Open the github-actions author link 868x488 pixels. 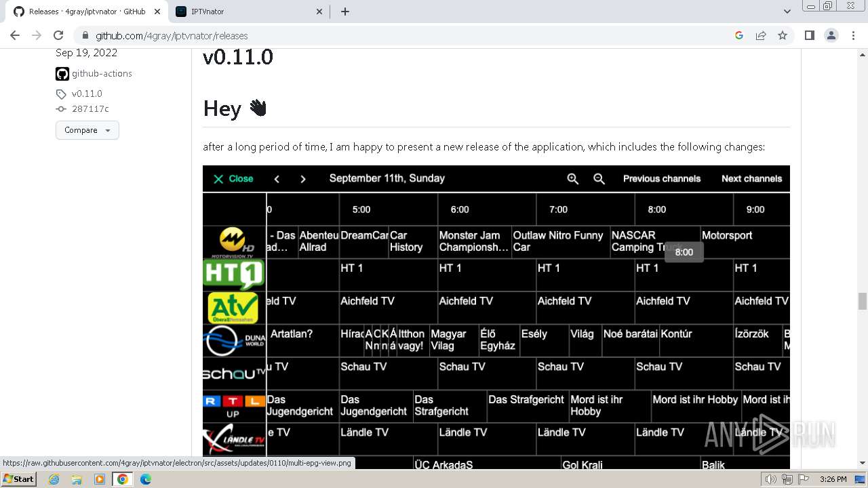102,73
